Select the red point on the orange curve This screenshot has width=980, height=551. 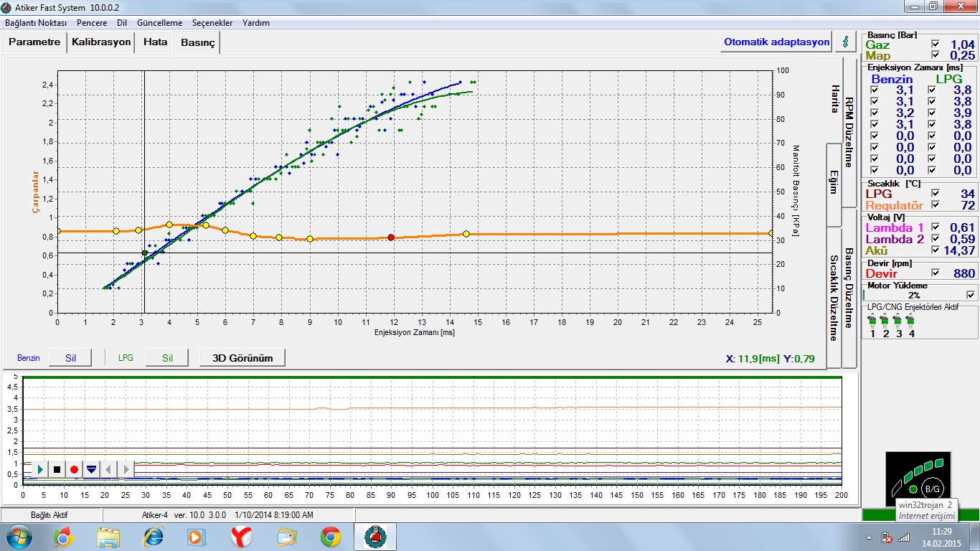coord(391,237)
